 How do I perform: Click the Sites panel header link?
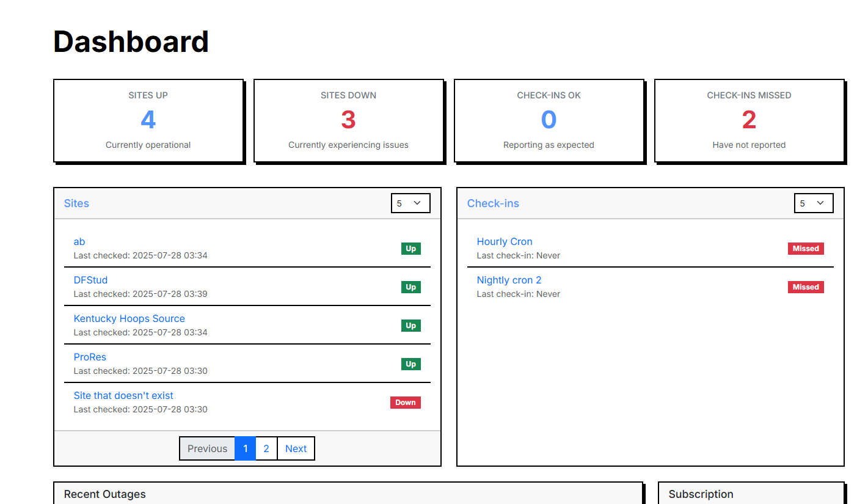click(x=76, y=203)
